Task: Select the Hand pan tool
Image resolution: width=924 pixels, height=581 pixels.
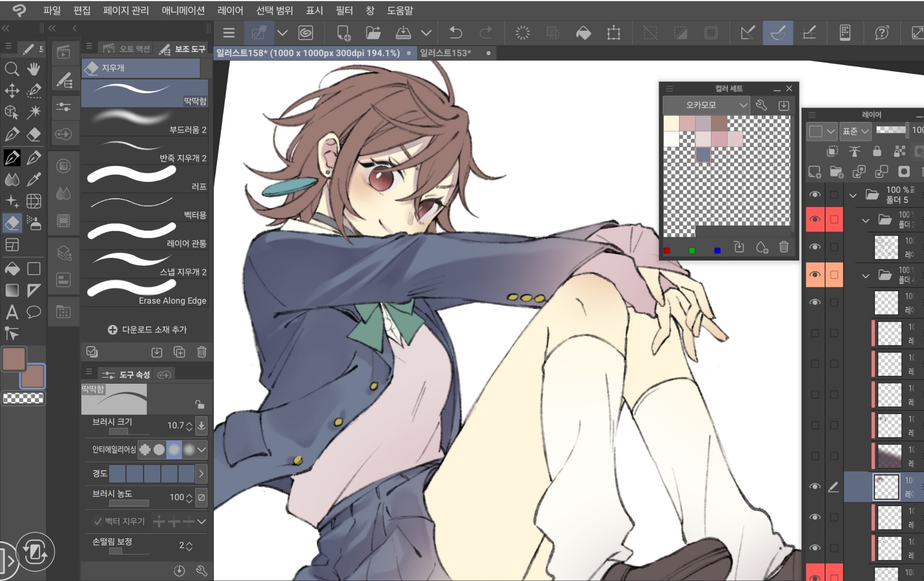Action: (x=33, y=69)
